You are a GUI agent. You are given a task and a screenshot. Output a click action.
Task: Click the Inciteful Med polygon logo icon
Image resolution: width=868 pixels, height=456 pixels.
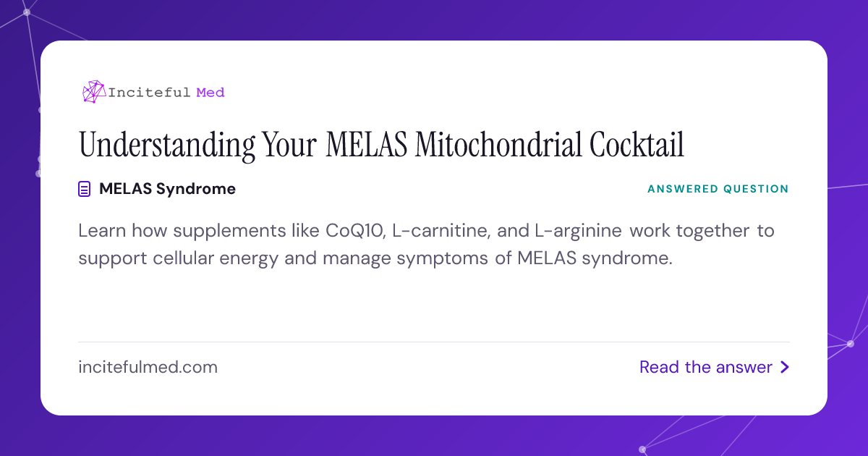(94, 92)
